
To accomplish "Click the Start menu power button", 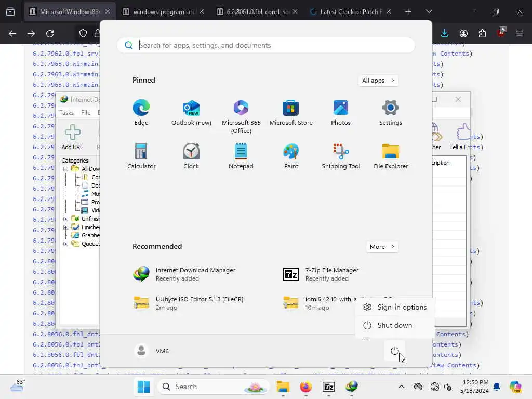I will (395, 351).
